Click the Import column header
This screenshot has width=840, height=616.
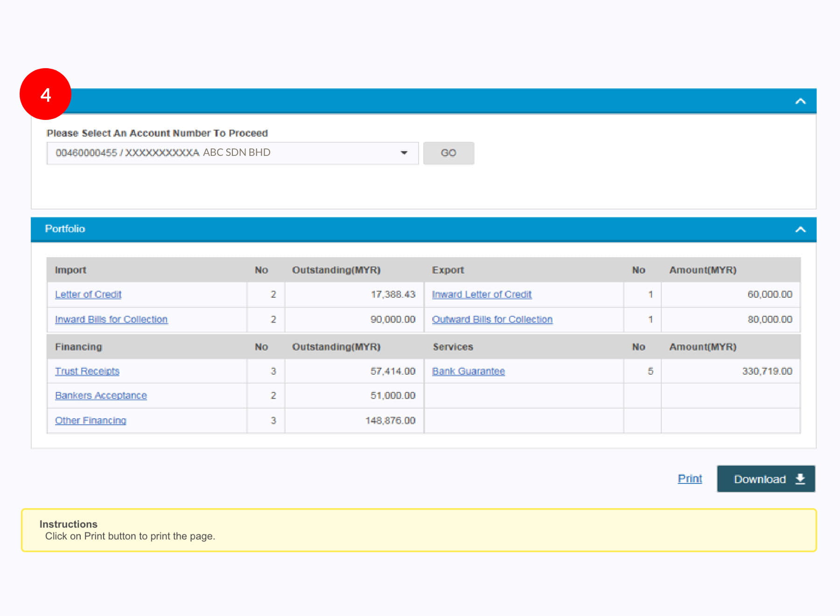[x=70, y=270]
